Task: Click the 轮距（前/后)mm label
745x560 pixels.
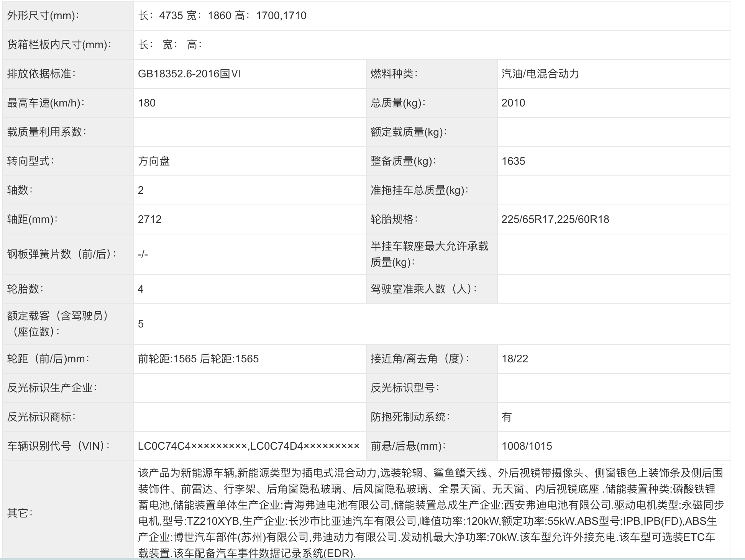Action: tap(48, 359)
